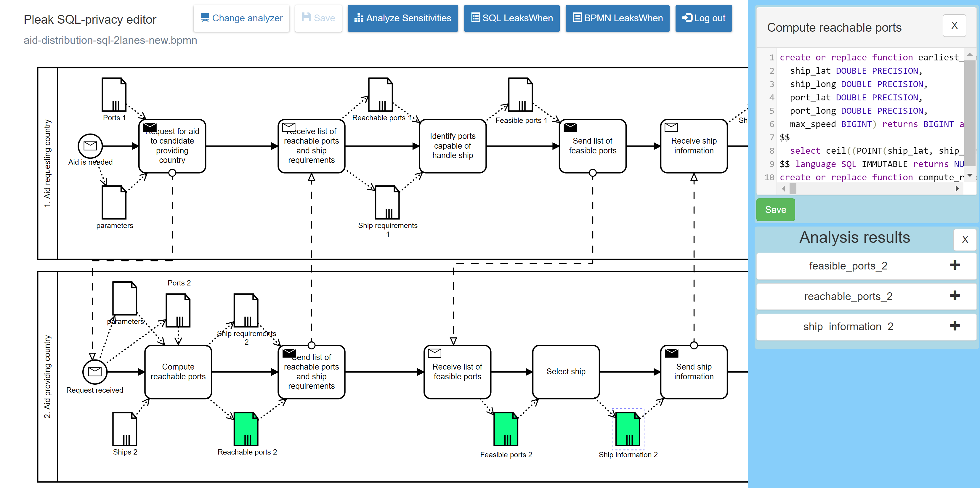
Task: Select the Ships 2 data object
Action: (124, 429)
